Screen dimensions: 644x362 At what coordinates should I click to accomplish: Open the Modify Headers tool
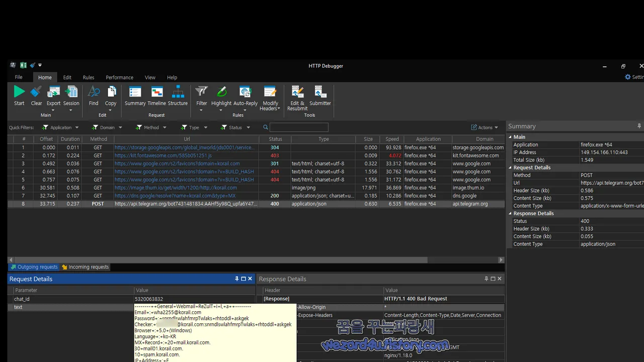coord(270,99)
